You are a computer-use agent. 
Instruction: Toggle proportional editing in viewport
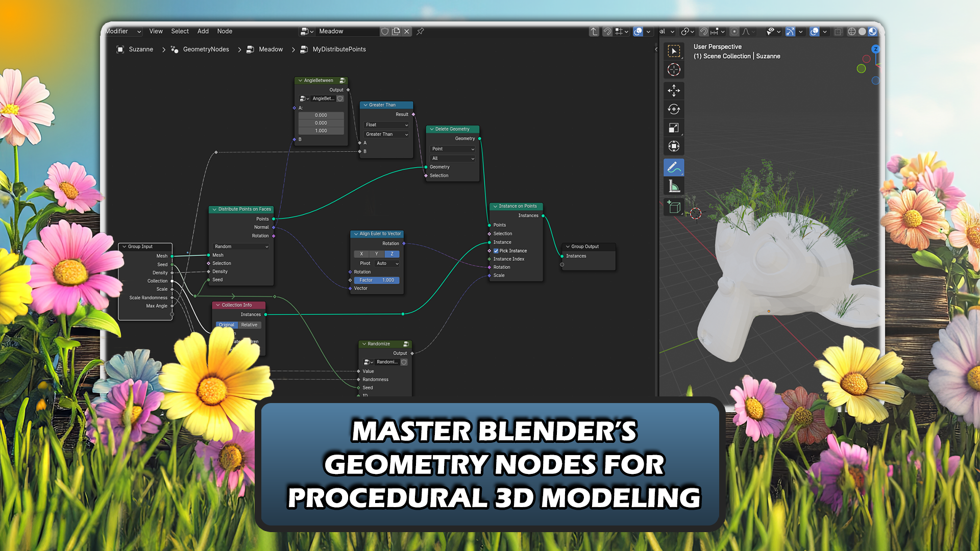pos(734,32)
